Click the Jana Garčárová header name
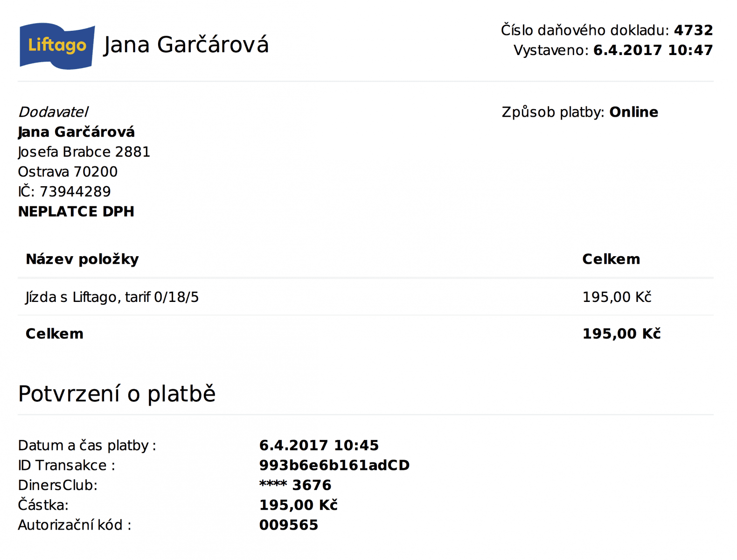The width and height of the screenshot is (737, 560). click(x=186, y=45)
